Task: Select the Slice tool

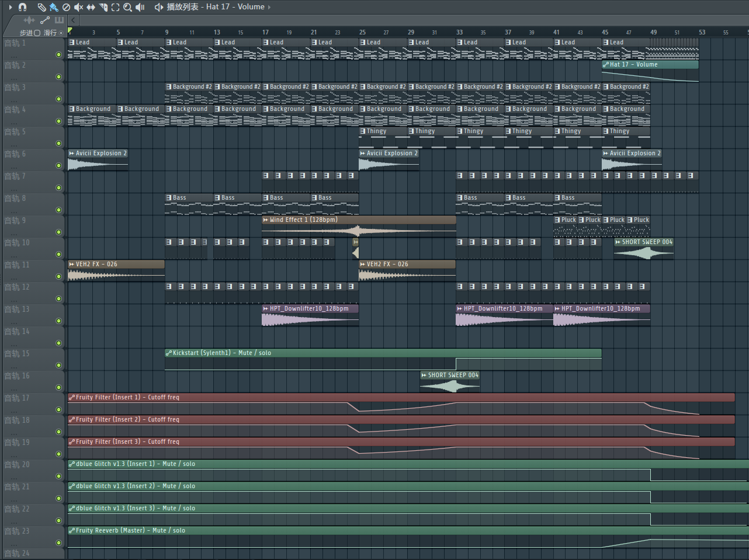Action: (x=103, y=7)
